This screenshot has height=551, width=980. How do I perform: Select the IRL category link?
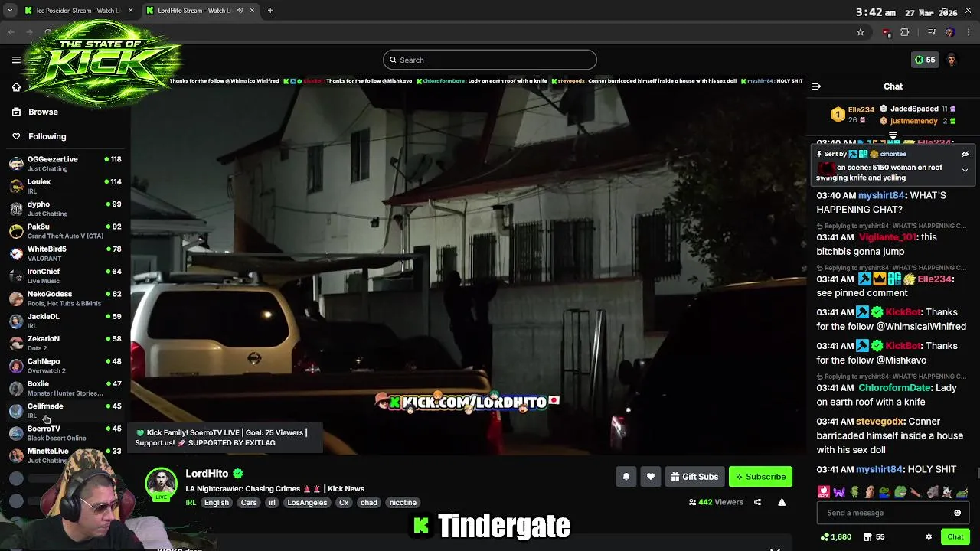click(191, 503)
